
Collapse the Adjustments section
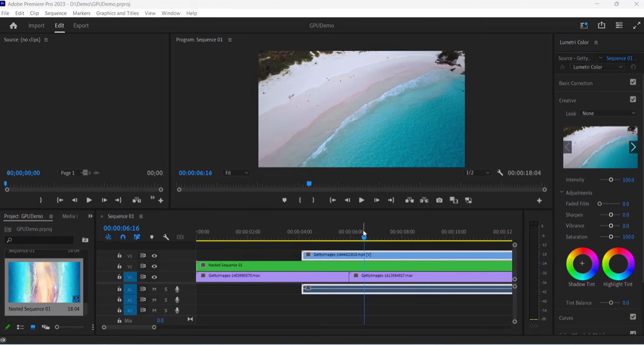[x=562, y=193]
